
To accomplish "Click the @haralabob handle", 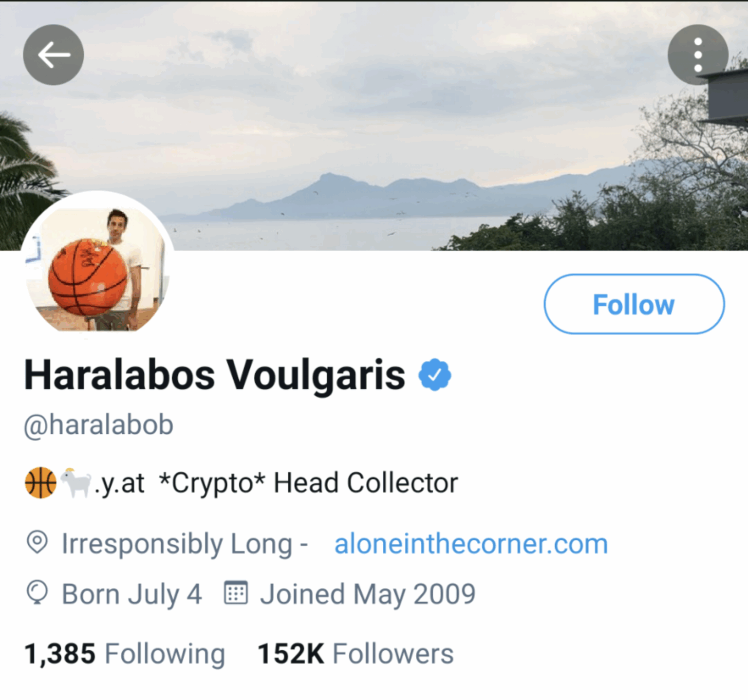I will (x=99, y=424).
